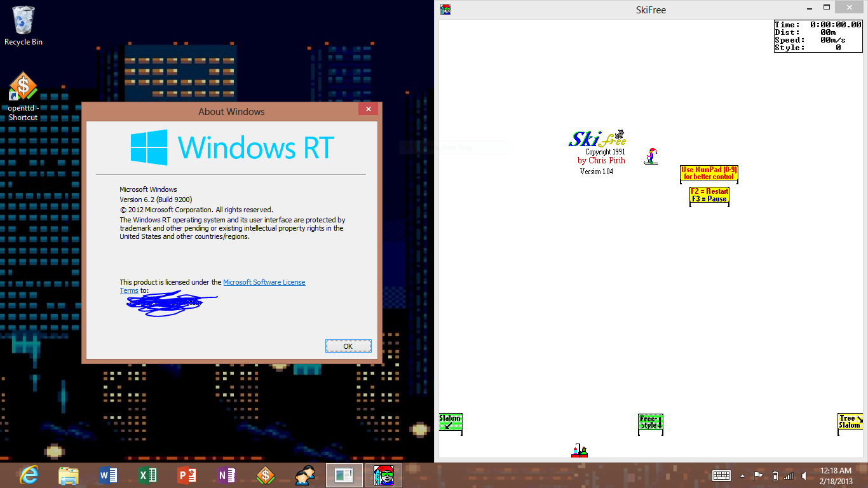Viewport: 868px width, 488px height.
Task: Select the Recycle Bin desktop icon
Action: click(24, 26)
